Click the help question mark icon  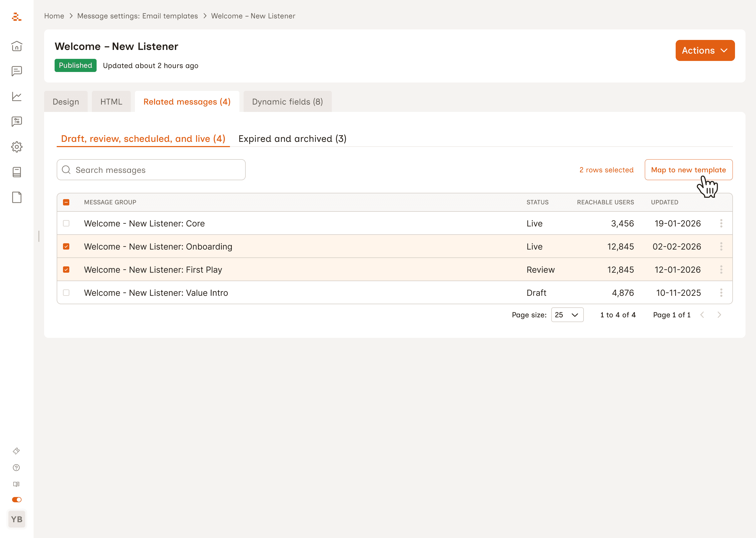pyautogui.click(x=16, y=467)
